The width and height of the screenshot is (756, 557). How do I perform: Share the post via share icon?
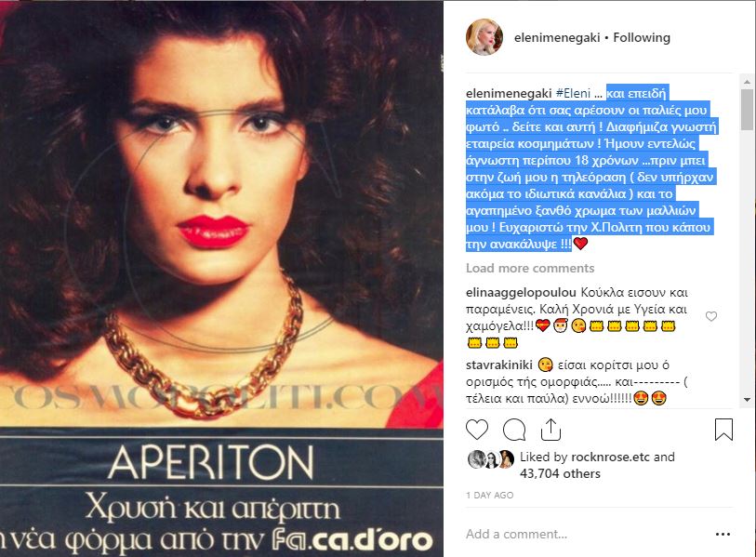(550, 430)
